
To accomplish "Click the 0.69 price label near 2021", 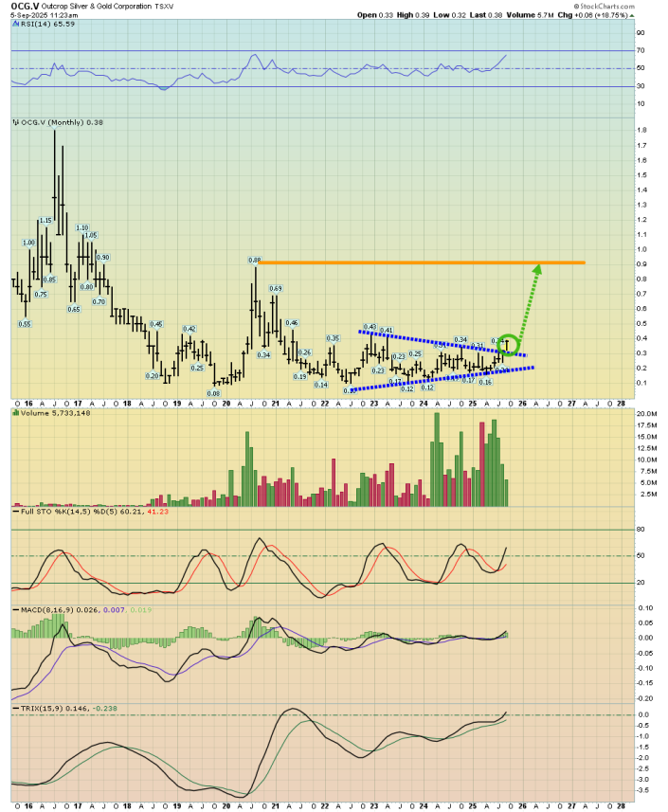I will pos(276,288).
